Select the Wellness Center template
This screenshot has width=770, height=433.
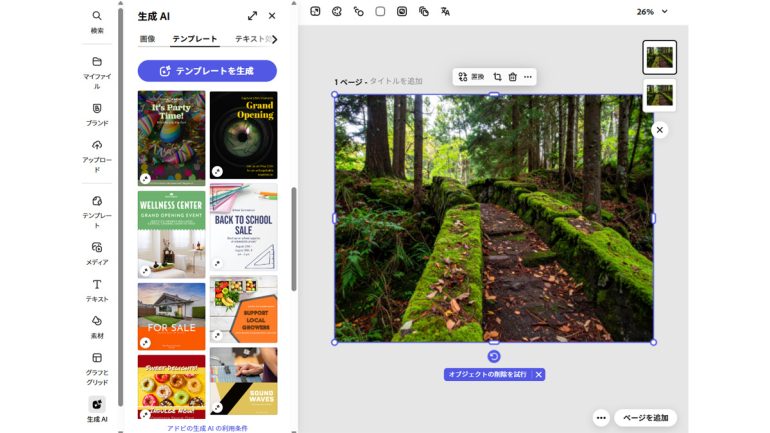(x=171, y=234)
